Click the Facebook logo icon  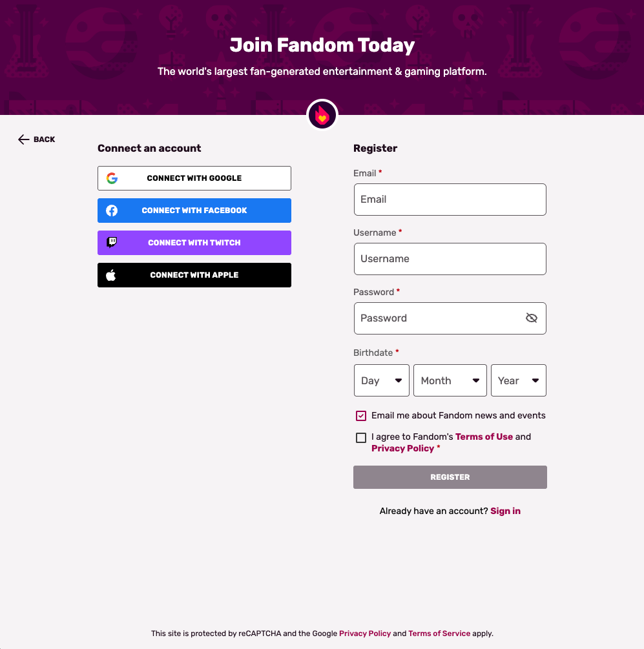[112, 211]
